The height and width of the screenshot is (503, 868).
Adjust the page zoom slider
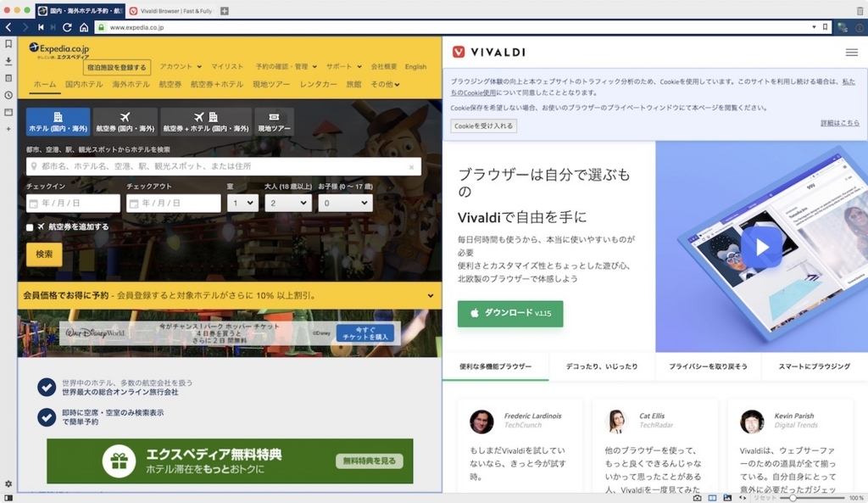tap(793, 498)
